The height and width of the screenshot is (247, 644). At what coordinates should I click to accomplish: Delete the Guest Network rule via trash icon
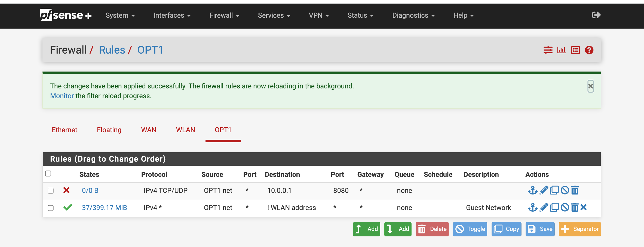tap(575, 208)
